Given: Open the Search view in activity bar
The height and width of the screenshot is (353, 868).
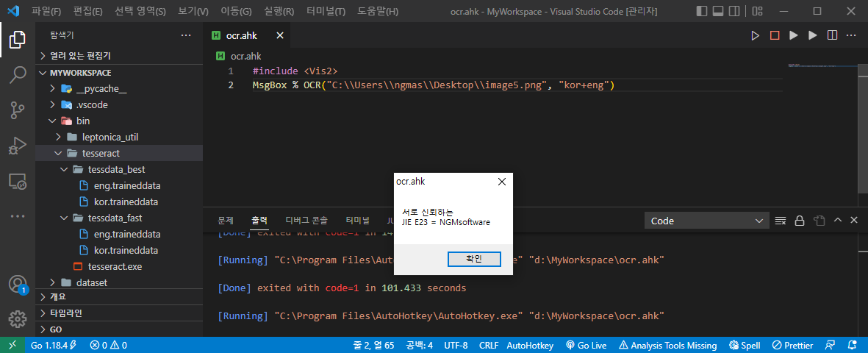Looking at the screenshot, I should point(18,75).
